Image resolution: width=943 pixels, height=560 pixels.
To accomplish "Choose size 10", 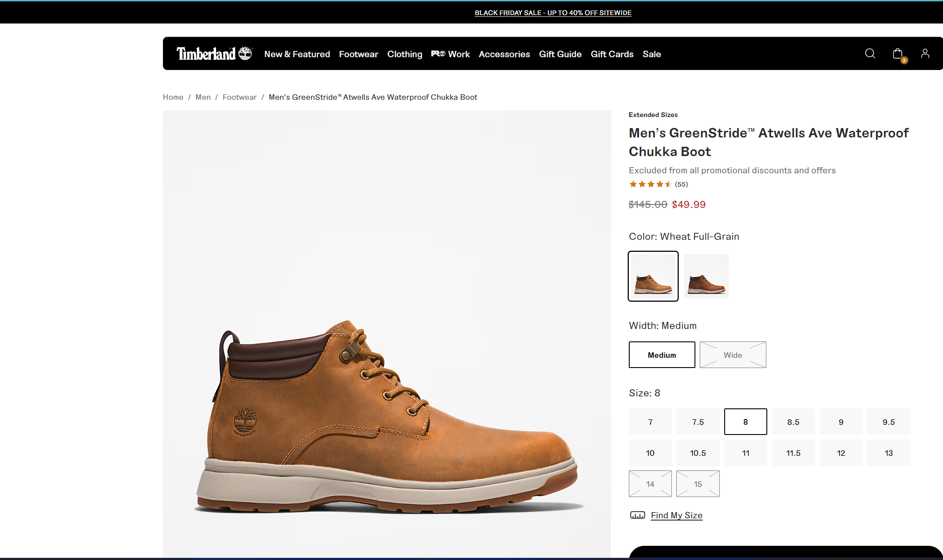I will click(650, 453).
